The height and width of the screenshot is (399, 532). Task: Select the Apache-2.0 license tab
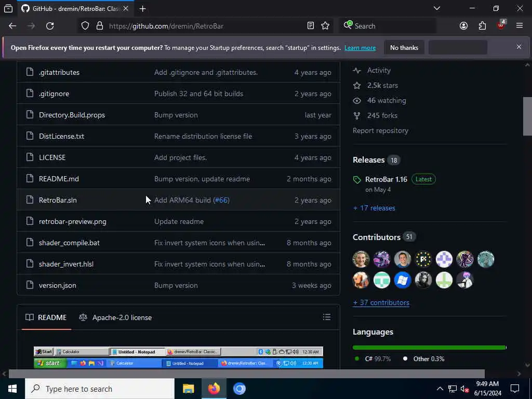115,317
